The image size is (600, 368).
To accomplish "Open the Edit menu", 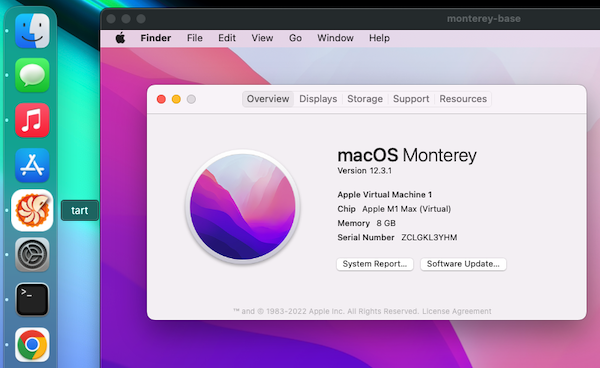I will pyautogui.click(x=227, y=38).
